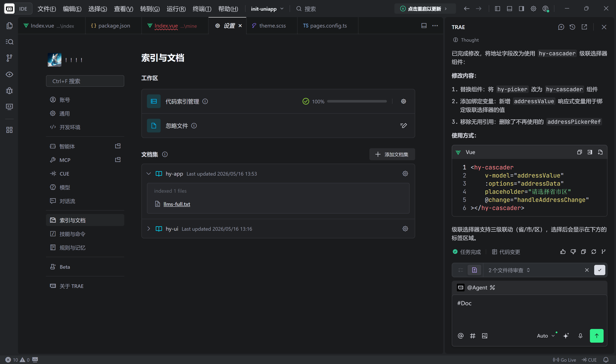The height and width of the screenshot is (364, 616).
Task: Click 点击重启以更新 update button
Action: 425,9
